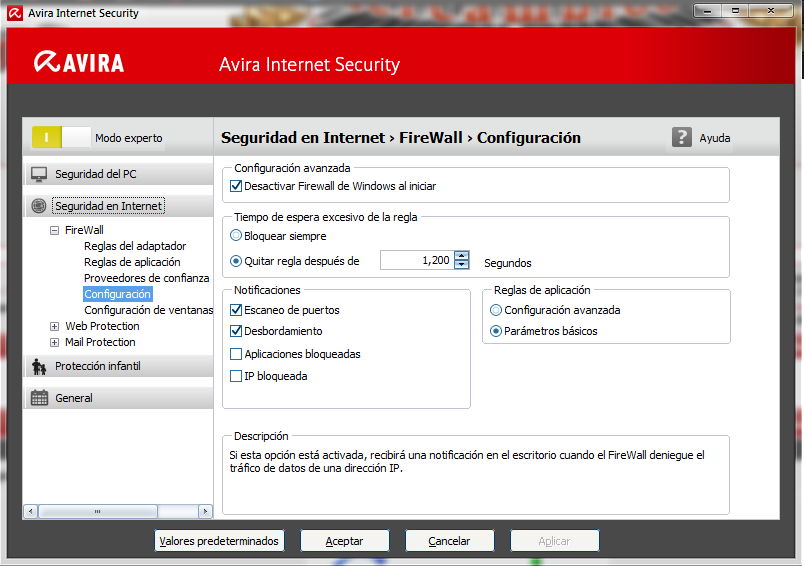Uncheck Escaneo de puertos notification
This screenshot has height=566, width=804.
tap(236, 310)
